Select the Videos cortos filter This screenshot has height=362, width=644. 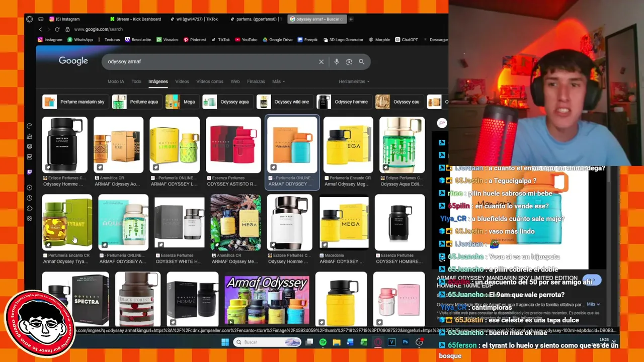pos(210,81)
